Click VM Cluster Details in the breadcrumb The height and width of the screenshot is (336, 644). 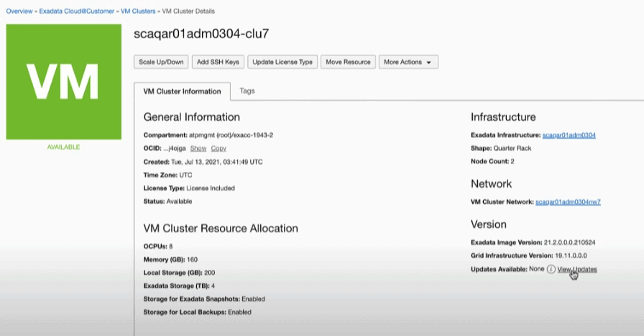coord(188,12)
